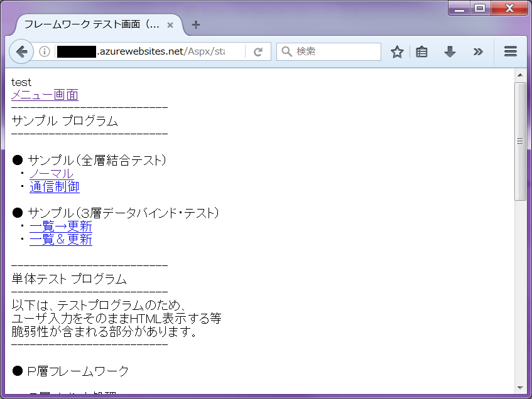Click the 'P層フレームワーク' text

(x=78, y=371)
